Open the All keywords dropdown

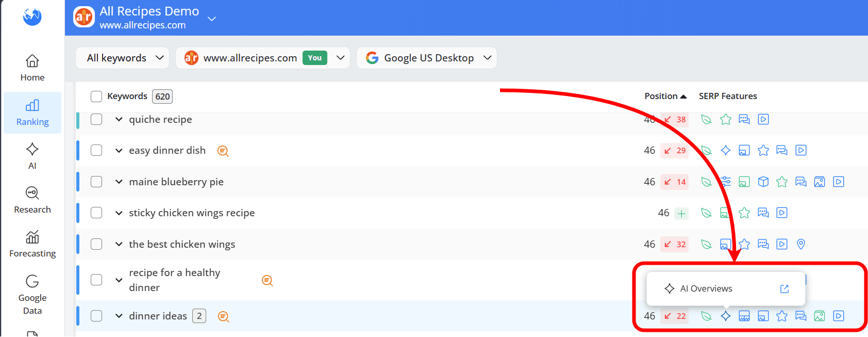point(124,58)
